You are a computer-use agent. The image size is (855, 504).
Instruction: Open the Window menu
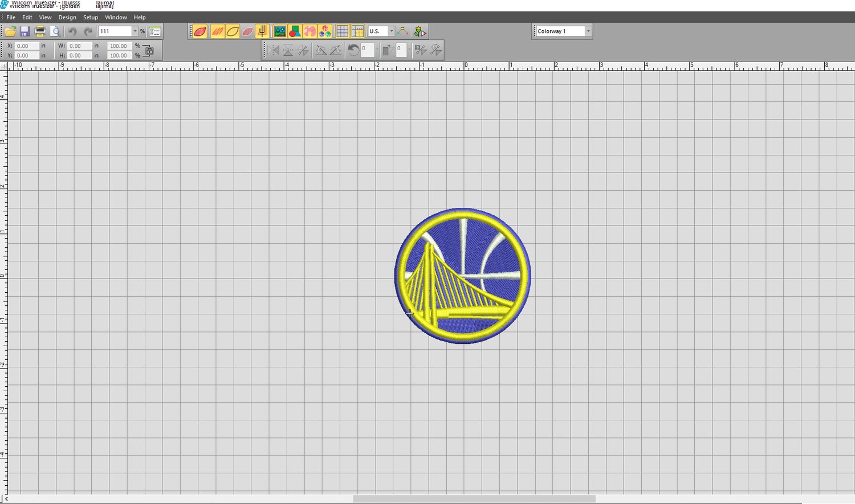[116, 18]
